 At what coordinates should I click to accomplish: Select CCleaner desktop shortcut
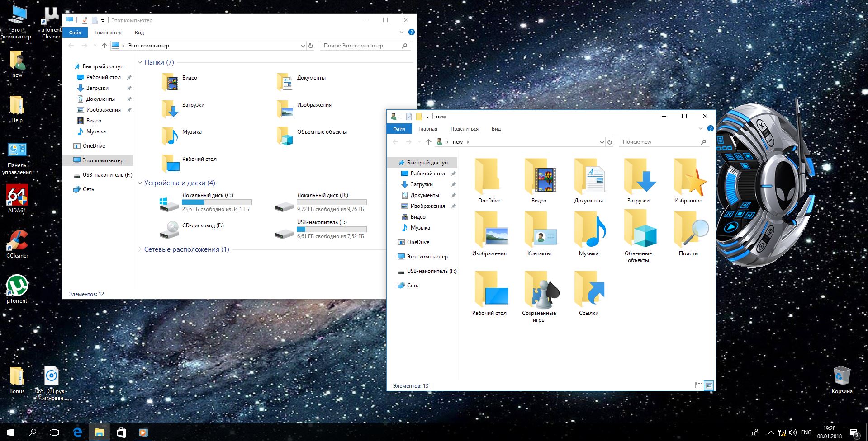tap(17, 244)
